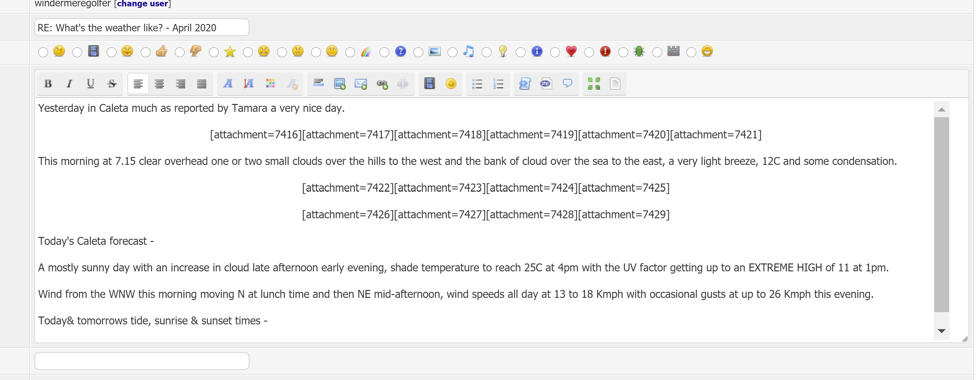980x380 pixels.
Task: Click the text '[attachment=7426]'
Action: point(348,215)
